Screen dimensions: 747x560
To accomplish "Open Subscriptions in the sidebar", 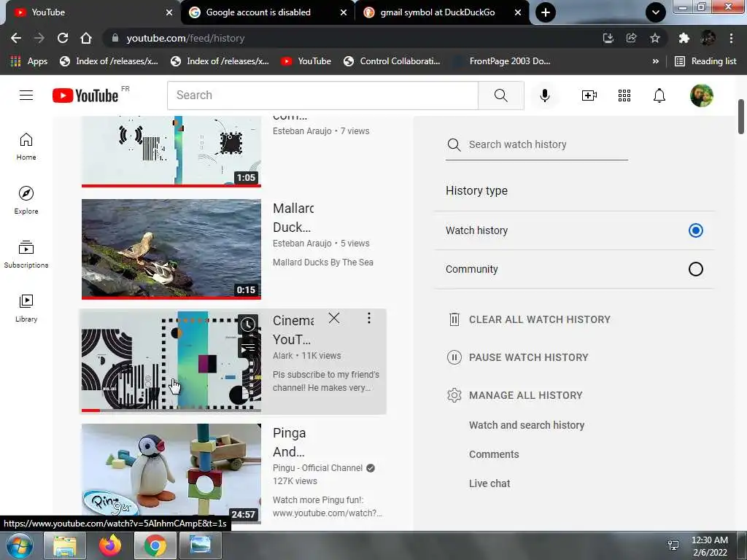I will [26, 254].
